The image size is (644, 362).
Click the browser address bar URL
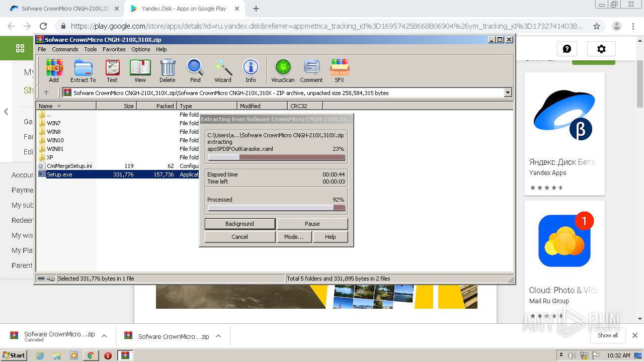tap(327, 26)
